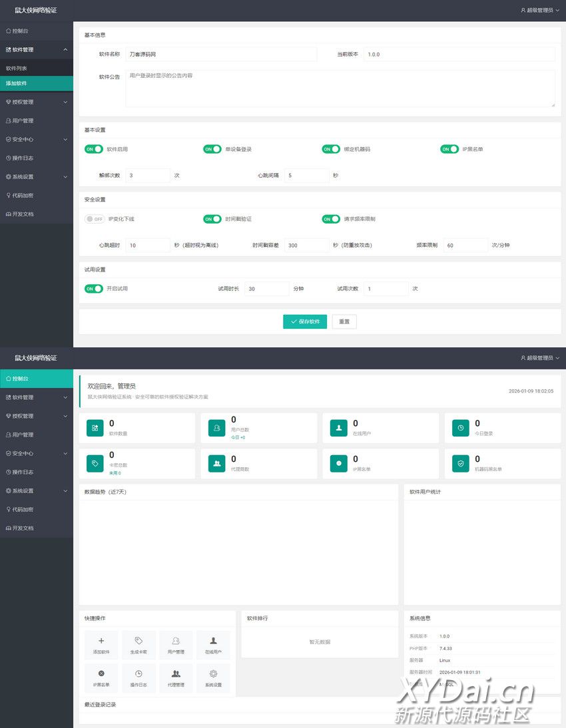The width and height of the screenshot is (566, 728).
Task: Turn off the 开启试用 switch
Action: point(93,289)
